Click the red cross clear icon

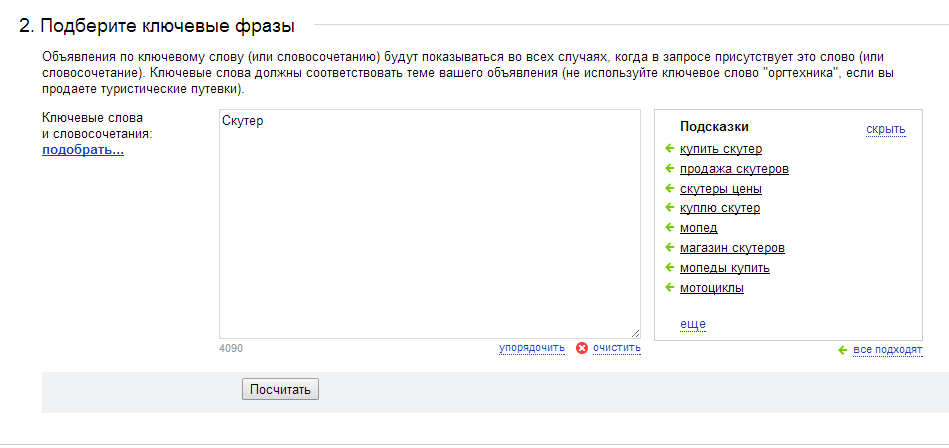[x=582, y=348]
